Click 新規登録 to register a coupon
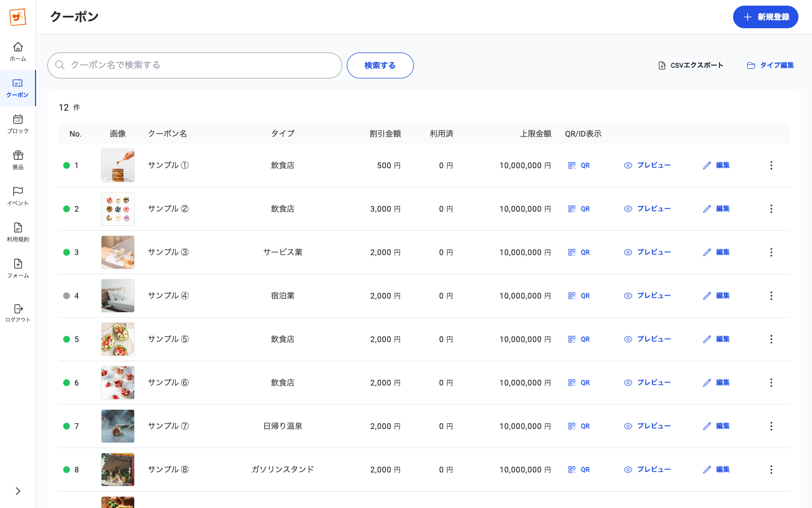 [x=765, y=17]
